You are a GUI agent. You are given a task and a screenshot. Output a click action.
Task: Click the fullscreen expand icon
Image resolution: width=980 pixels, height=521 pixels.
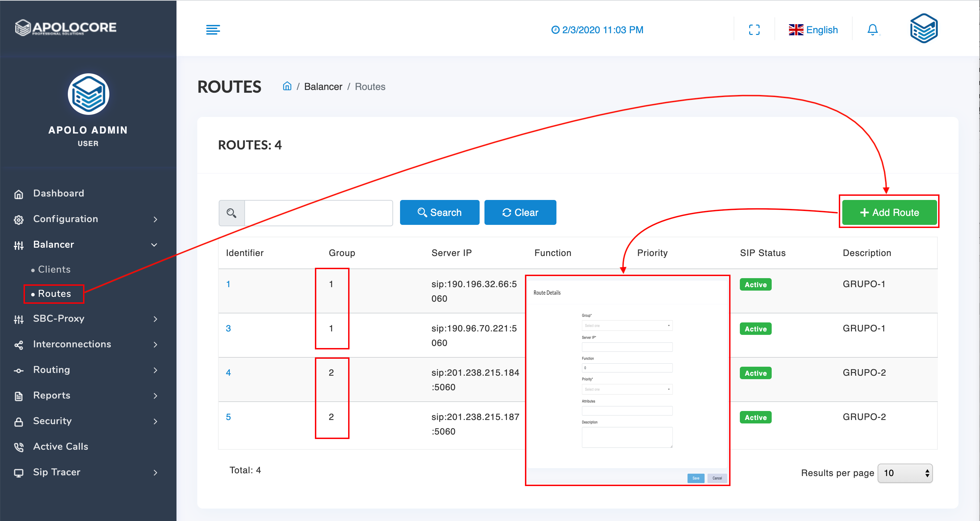(754, 30)
